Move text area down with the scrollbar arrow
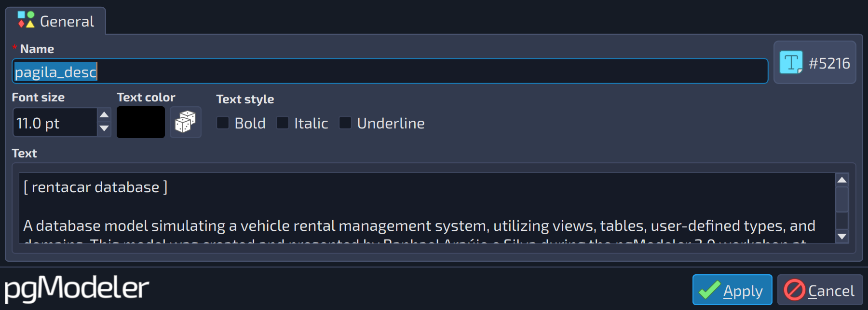The image size is (868, 310). (842, 237)
